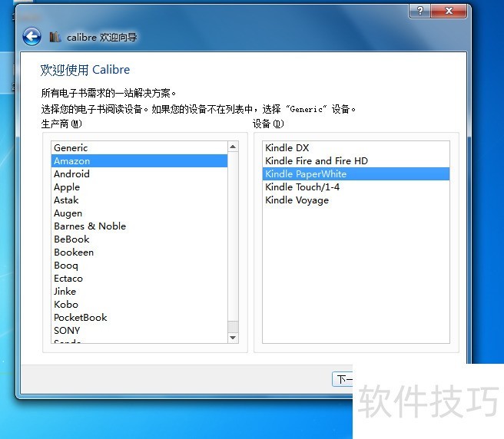Image resolution: width=504 pixels, height=439 pixels.
Task: Select Astak manufacturer entry
Action: [x=139, y=200]
